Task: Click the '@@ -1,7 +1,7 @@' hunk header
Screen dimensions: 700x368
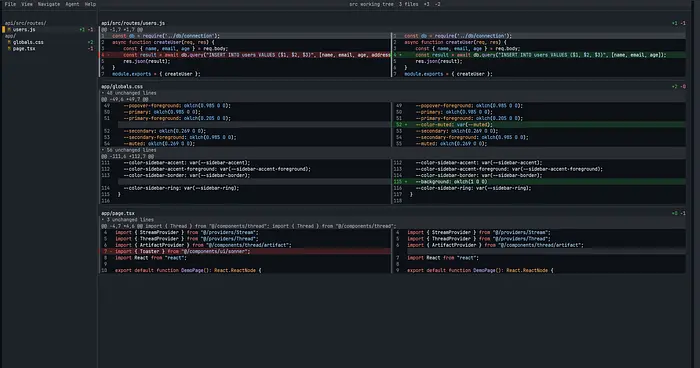Action: [121, 29]
